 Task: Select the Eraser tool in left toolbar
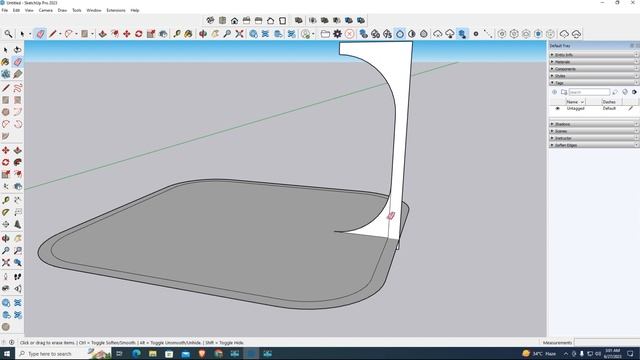click(x=18, y=62)
